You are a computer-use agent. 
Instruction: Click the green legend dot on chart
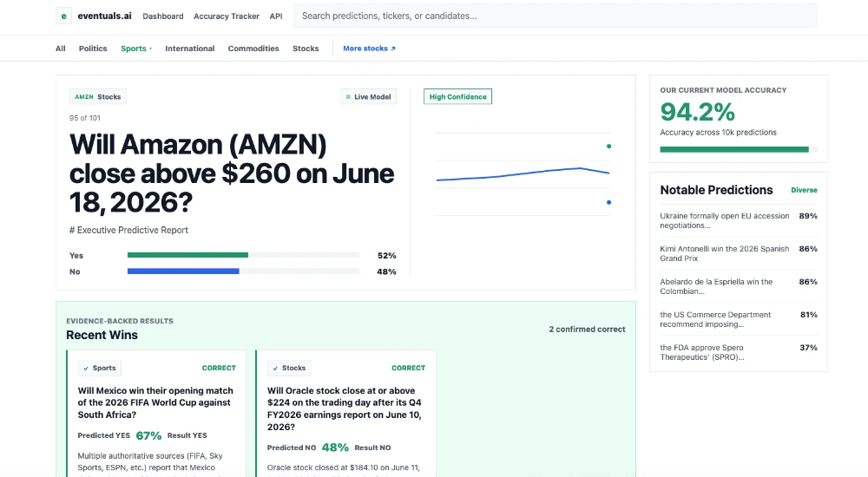pos(609,146)
